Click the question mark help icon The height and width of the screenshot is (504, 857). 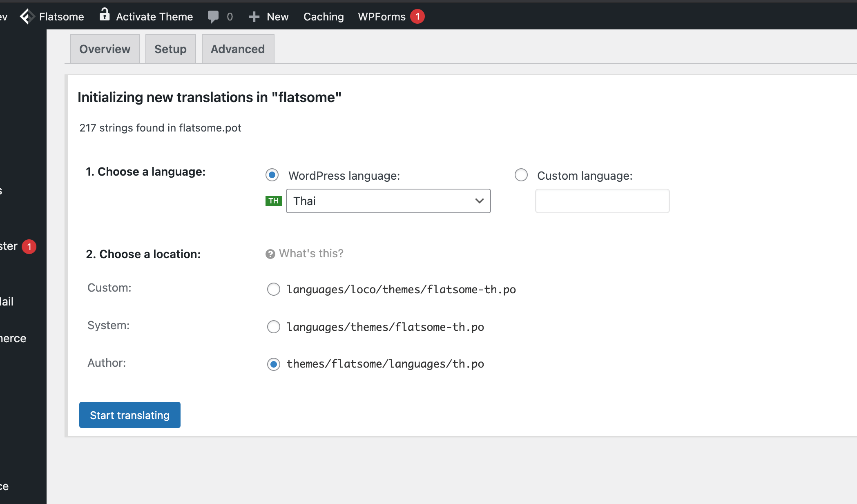coord(270,254)
